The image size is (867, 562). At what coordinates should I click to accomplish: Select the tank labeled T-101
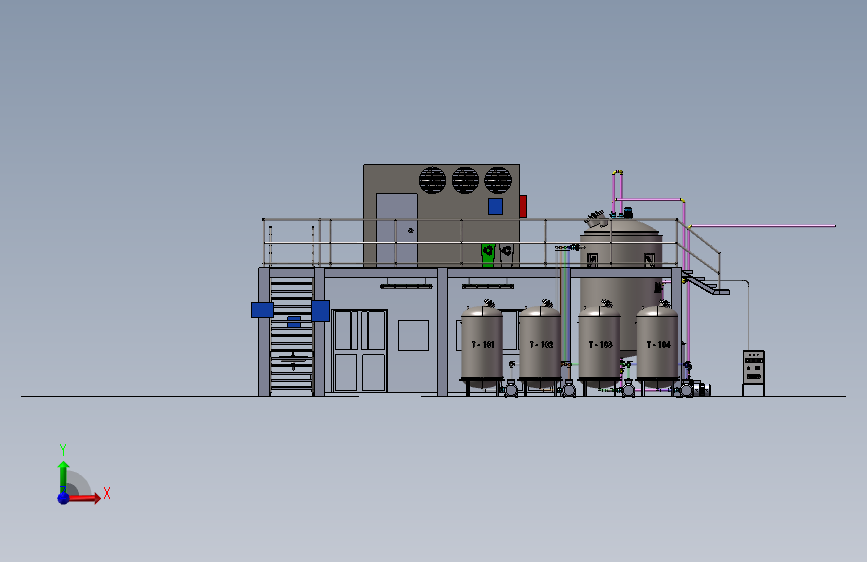coord(482,346)
